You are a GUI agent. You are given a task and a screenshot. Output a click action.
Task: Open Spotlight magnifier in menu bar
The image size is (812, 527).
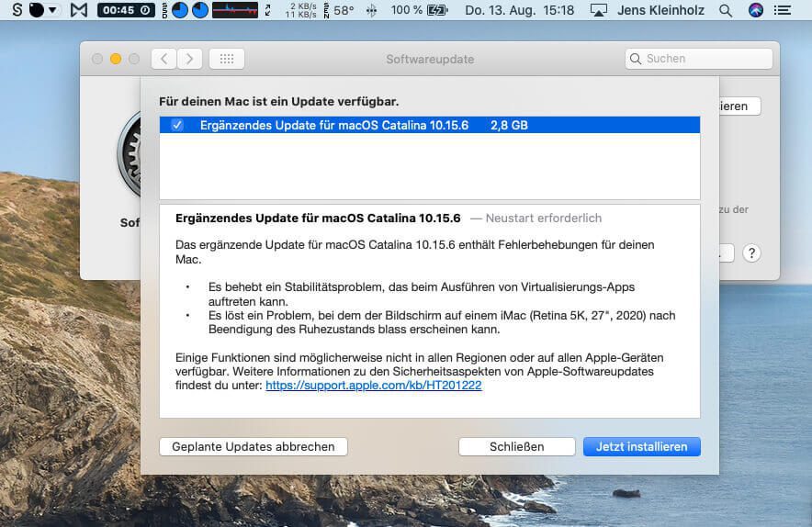pyautogui.click(x=726, y=10)
